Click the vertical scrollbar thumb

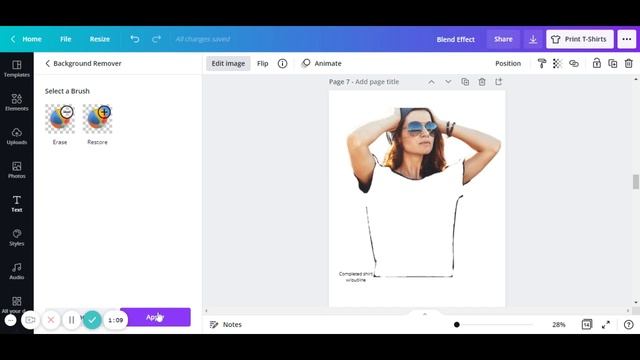pyautogui.click(x=636, y=182)
